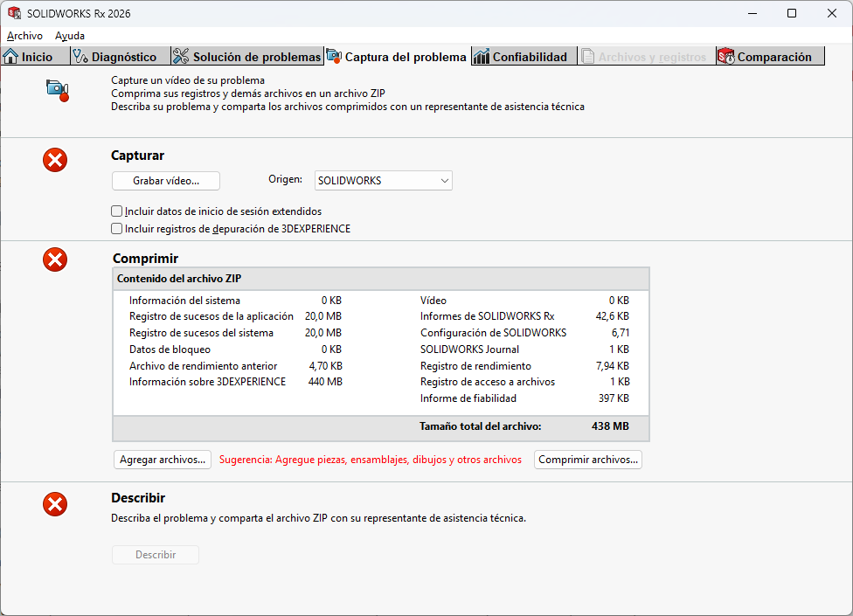
Task: Click the 42,6 KB size value
Action: click(x=612, y=316)
